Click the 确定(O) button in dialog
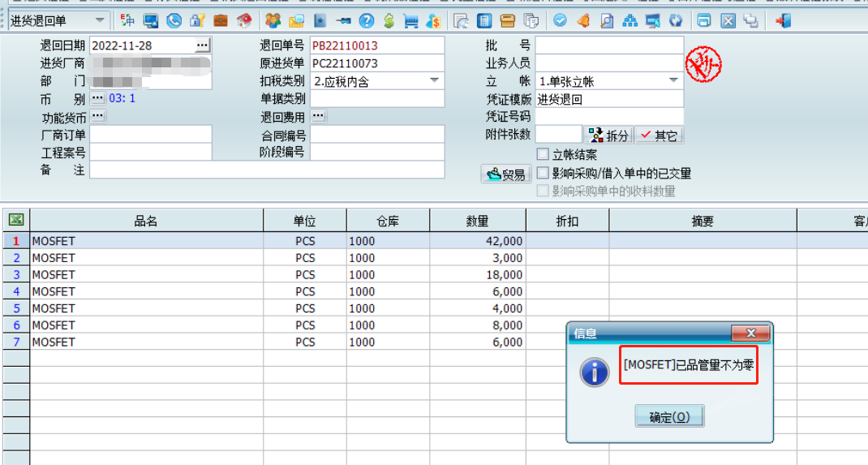868x465 pixels. click(x=669, y=416)
